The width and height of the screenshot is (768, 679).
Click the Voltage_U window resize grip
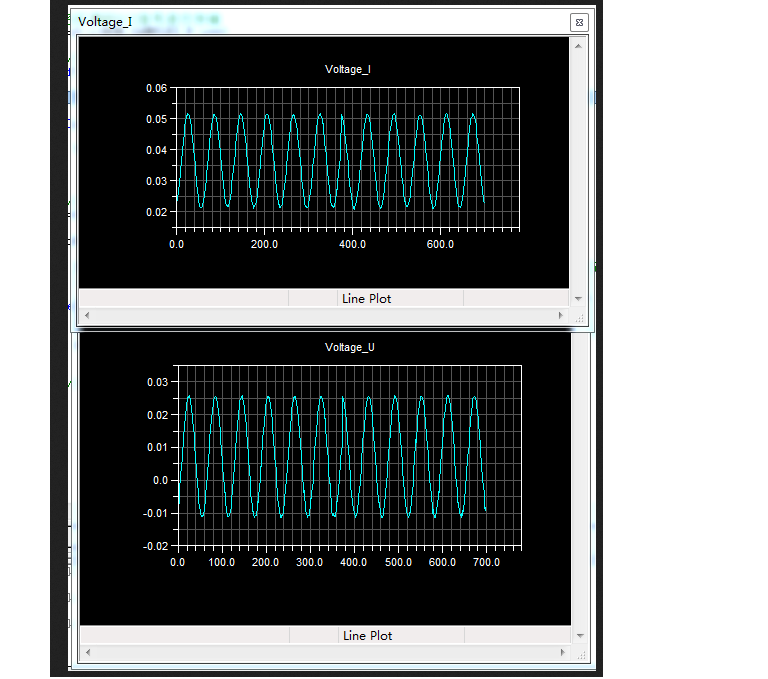click(581, 655)
